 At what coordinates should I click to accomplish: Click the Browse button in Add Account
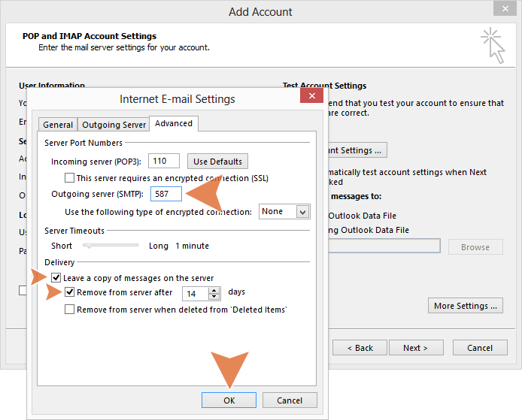[x=475, y=247]
